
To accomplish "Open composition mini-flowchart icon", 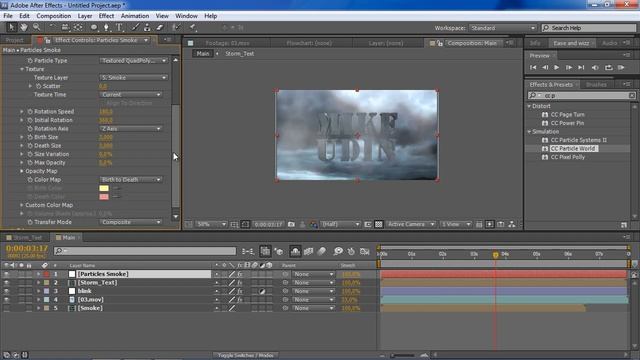I will coord(247,251).
